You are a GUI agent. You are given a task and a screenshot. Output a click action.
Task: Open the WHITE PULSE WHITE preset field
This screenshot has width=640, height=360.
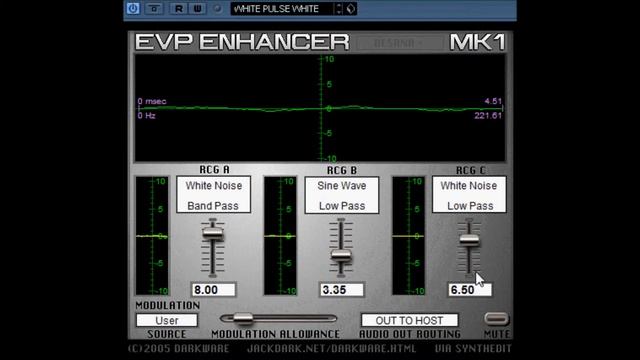282,9
